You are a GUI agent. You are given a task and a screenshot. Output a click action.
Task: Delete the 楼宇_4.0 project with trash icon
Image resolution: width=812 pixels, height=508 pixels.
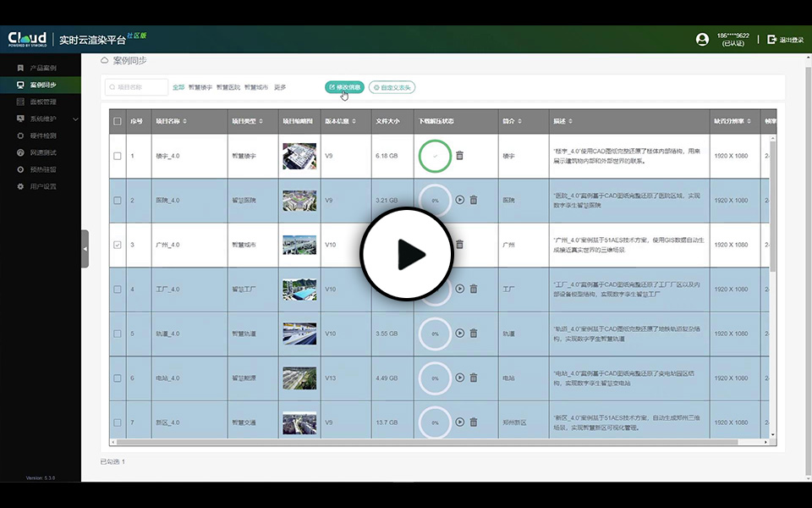click(459, 156)
